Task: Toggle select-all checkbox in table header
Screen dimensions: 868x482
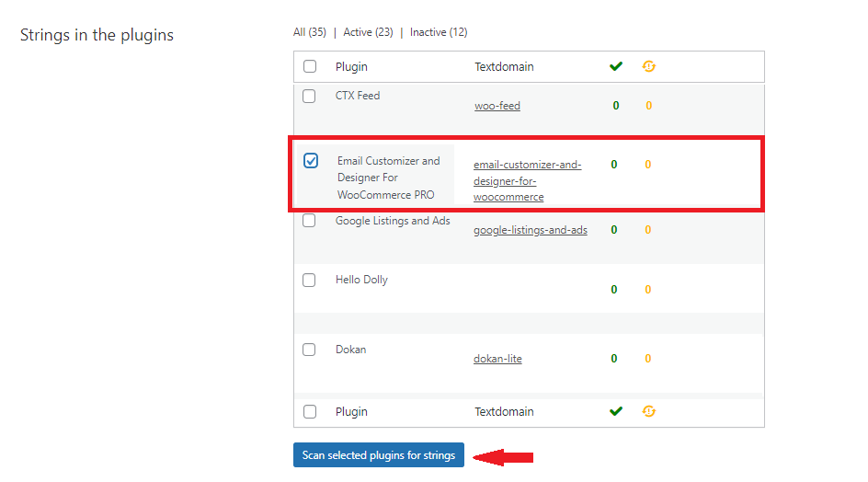Action: (x=310, y=66)
